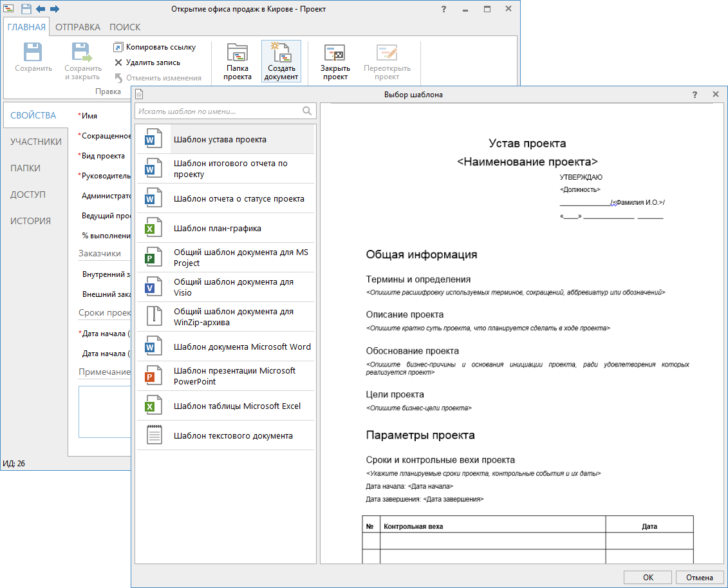Click the template name search field
The image size is (728, 588).
pyautogui.click(x=226, y=111)
